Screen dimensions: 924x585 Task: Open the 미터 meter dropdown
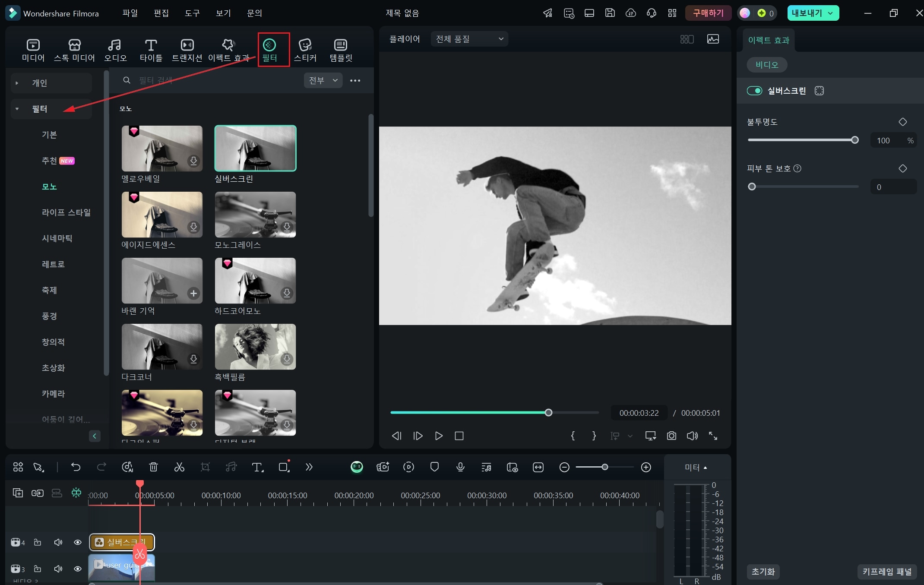tap(696, 467)
